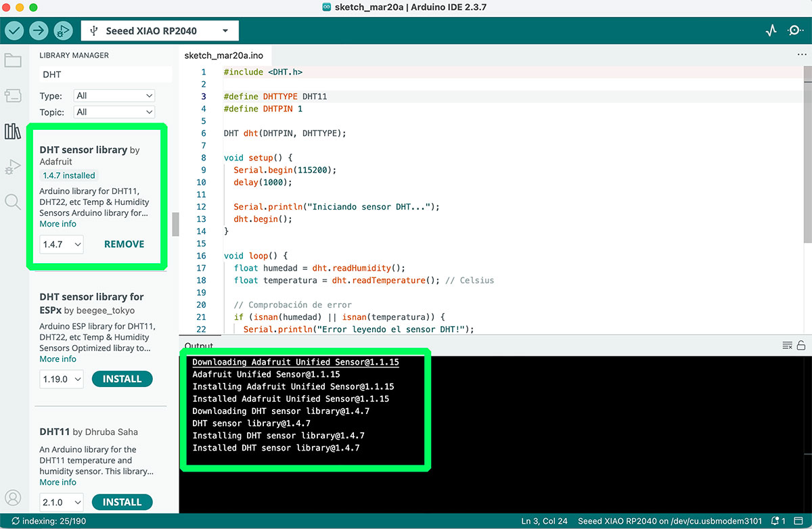
Task: Open the Topic filter dropdown
Action: 114,112
